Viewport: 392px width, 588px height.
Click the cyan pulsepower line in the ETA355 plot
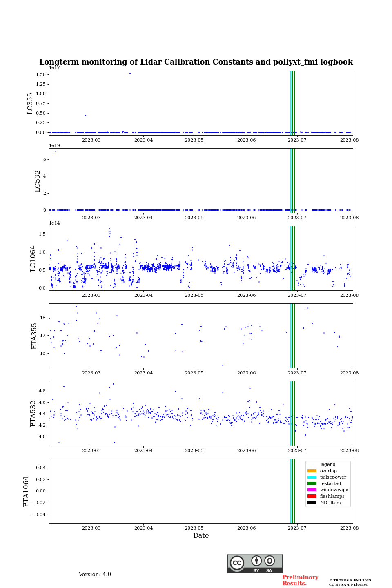point(291,336)
